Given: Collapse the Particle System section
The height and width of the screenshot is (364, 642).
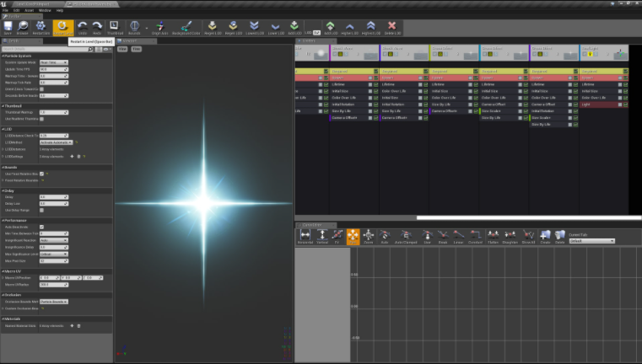Looking at the screenshot, I should pyautogui.click(x=3, y=56).
